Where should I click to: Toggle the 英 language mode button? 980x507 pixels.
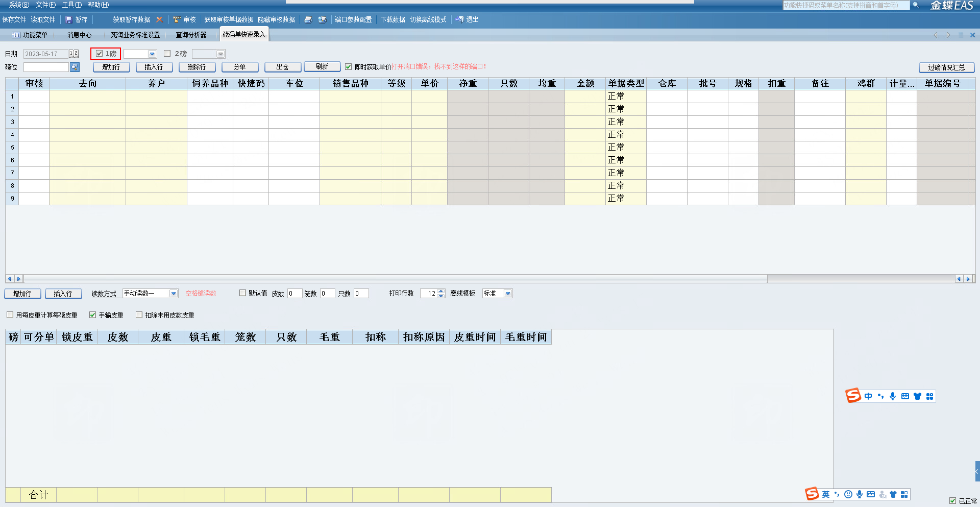coord(826,494)
